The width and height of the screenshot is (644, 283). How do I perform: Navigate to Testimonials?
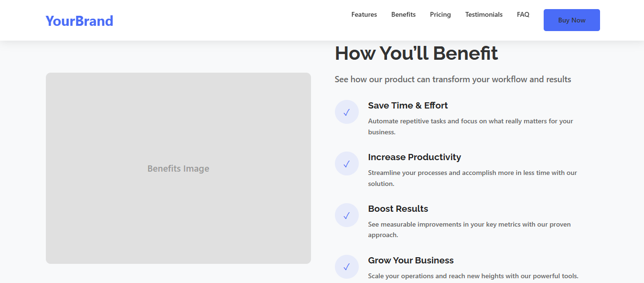tap(483, 14)
